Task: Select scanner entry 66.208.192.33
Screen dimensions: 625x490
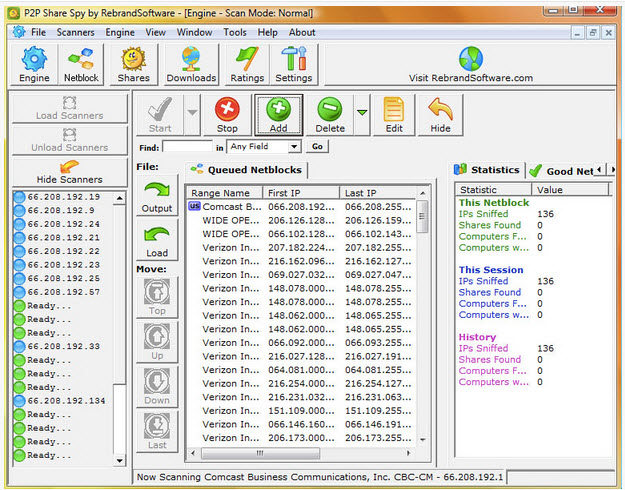Action: [x=64, y=346]
